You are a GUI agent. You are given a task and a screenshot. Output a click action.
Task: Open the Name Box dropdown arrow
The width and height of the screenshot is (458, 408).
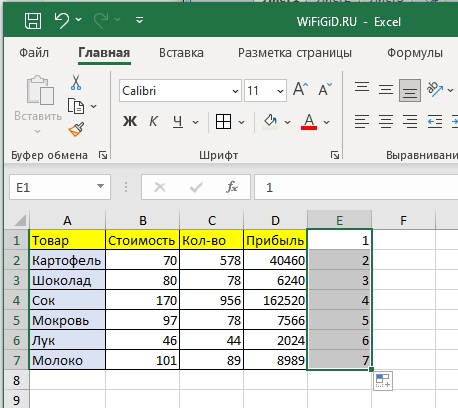click(100, 186)
